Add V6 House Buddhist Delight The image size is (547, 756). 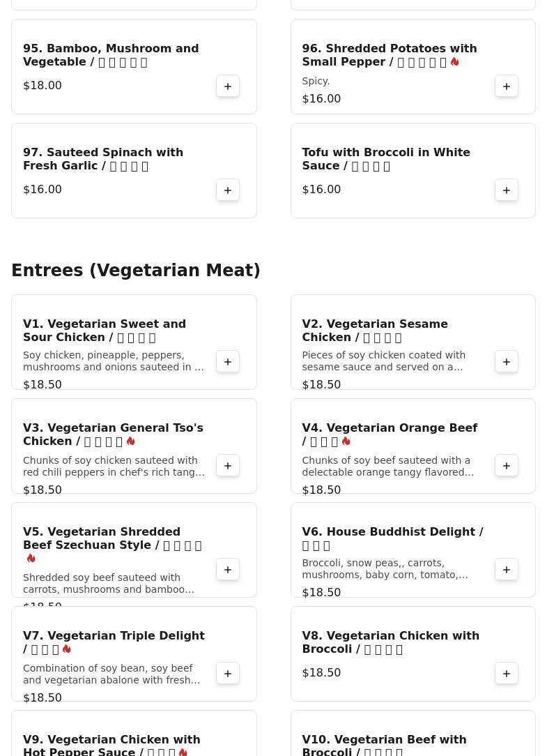[x=507, y=569]
